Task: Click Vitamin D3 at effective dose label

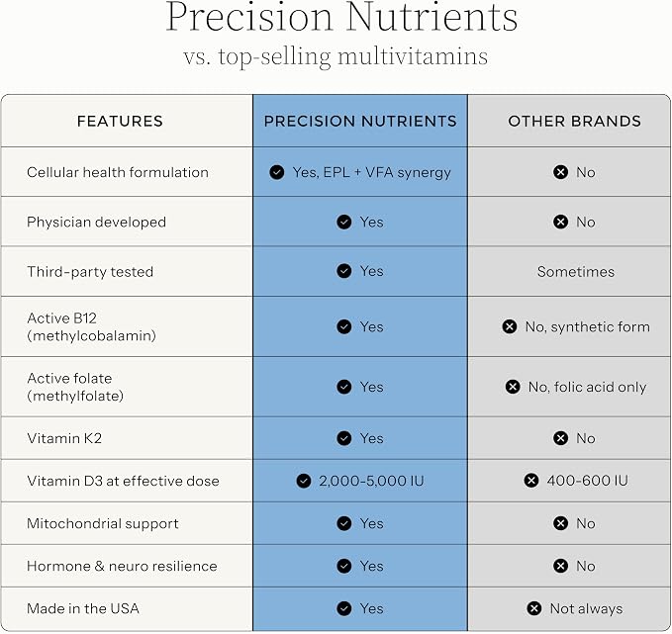Action: 123,481
